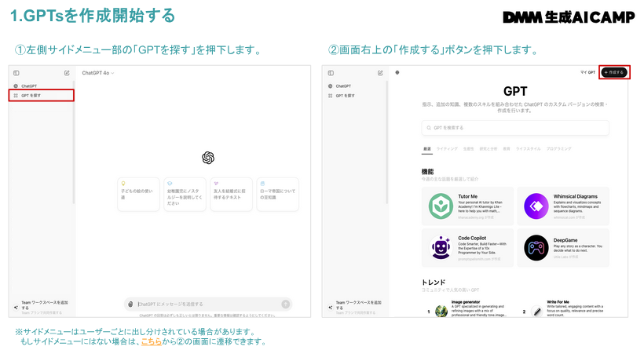Viewport: 644px width, 361px height.
Task: Select the Code Copilot robot icon
Action: (440, 248)
